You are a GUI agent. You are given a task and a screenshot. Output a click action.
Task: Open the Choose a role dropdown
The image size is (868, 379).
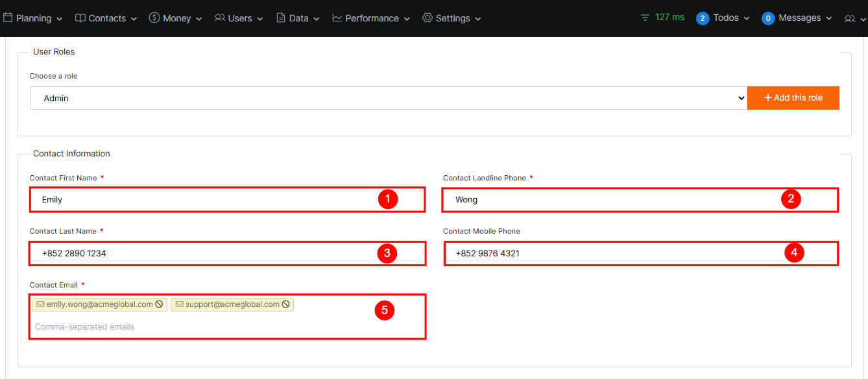coord(388,98)
